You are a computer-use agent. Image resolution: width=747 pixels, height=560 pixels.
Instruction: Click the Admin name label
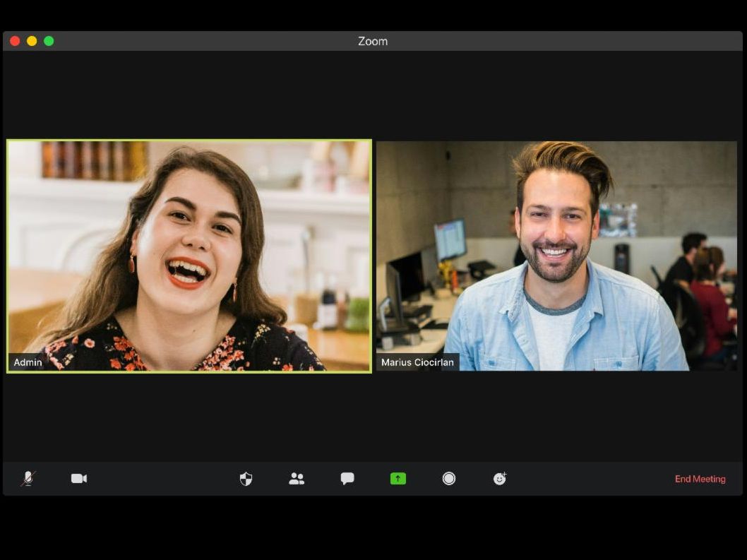pyautogui.click(x=28, y=362)
